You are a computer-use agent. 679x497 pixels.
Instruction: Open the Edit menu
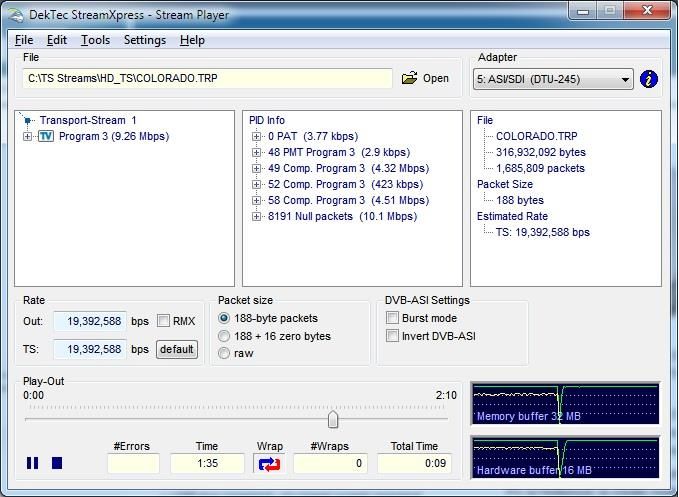pyautogui.click(x=57, y=40)
